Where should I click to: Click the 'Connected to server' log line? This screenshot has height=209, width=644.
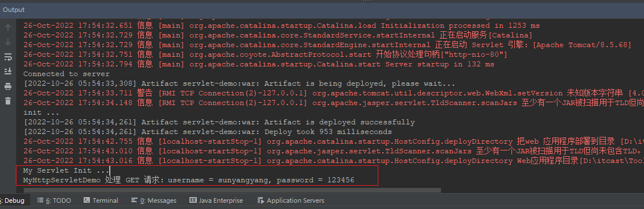[67, 74]
